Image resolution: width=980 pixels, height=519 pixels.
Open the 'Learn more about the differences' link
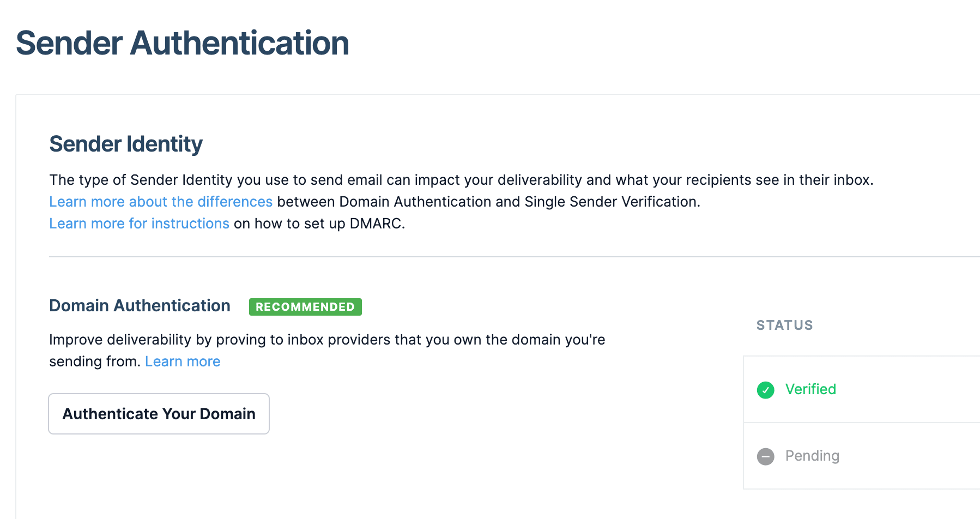161,202
